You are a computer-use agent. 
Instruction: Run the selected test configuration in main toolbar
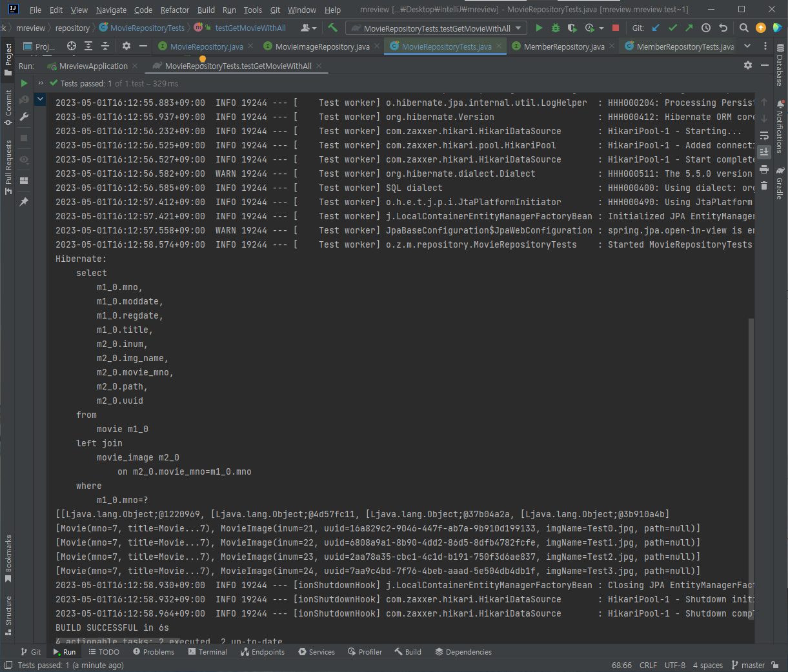point(539,28)
